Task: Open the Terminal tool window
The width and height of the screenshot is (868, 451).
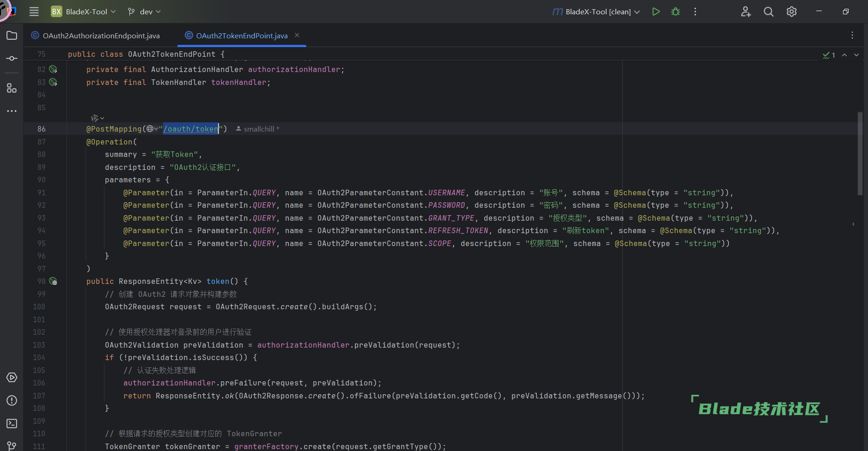Action: coord(12,424)
